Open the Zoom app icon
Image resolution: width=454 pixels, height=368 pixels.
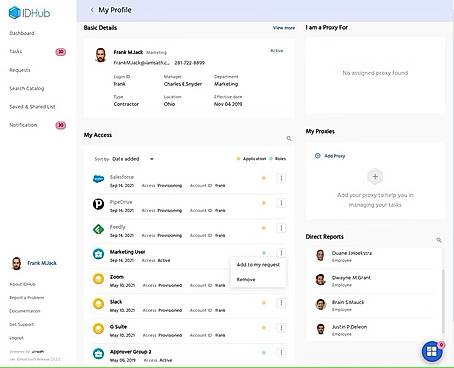pyautogui.click(x=98, y=279)
